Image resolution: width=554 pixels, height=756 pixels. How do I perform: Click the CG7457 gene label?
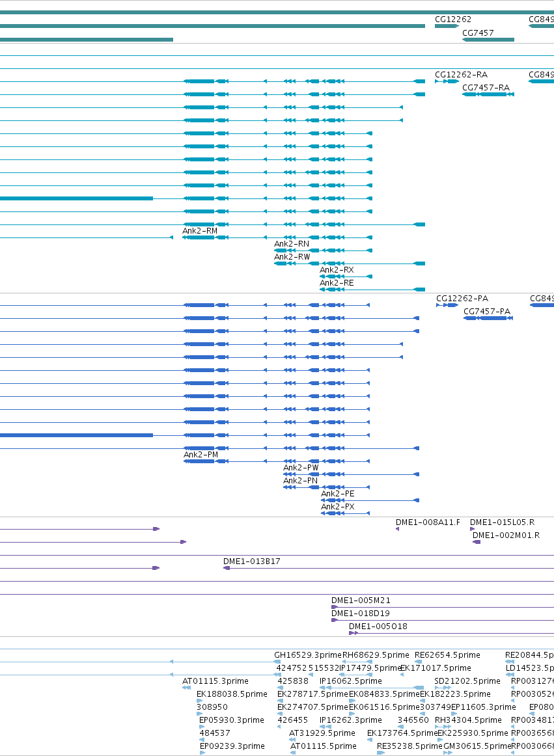coord(478,33)
